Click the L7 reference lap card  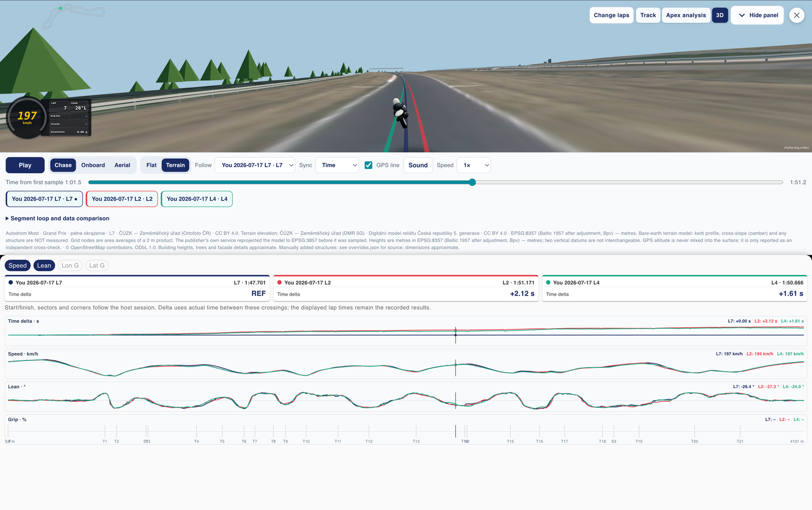[x=137, y=288]
